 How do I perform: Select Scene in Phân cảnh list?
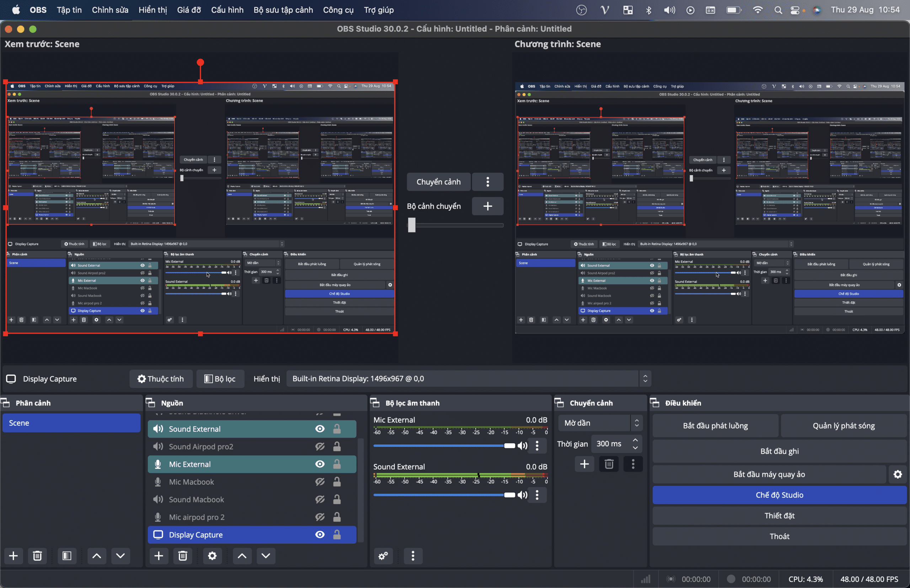(x=71, y=423)
